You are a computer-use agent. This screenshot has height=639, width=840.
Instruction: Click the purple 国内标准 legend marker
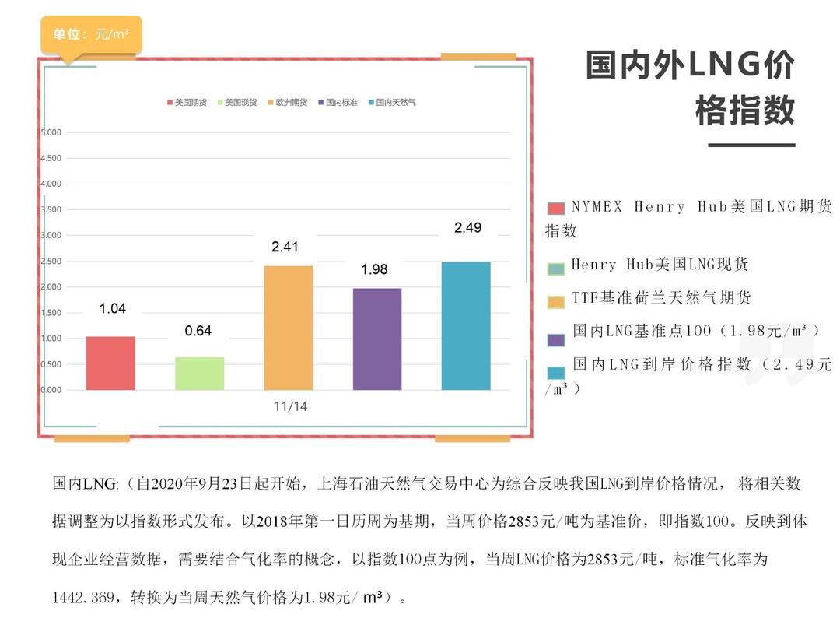coord(321,103)
